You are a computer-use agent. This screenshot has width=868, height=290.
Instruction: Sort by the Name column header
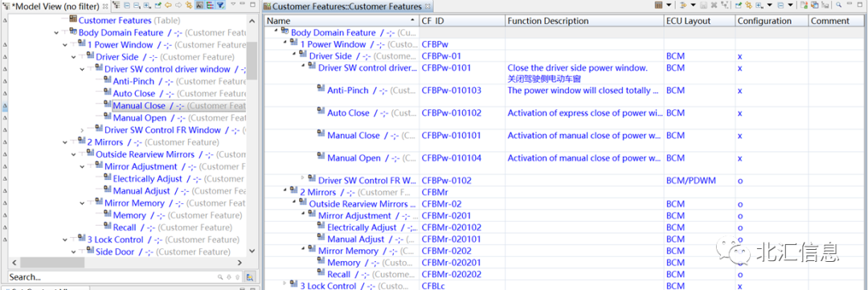tap(342, 21)
